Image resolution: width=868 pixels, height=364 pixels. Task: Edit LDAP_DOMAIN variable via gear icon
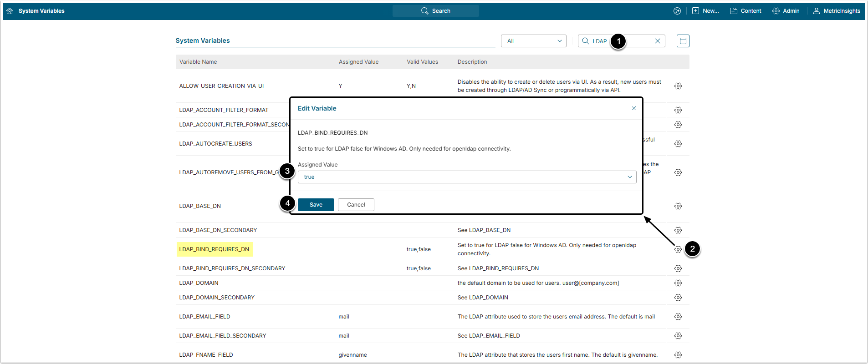point(678,283)
